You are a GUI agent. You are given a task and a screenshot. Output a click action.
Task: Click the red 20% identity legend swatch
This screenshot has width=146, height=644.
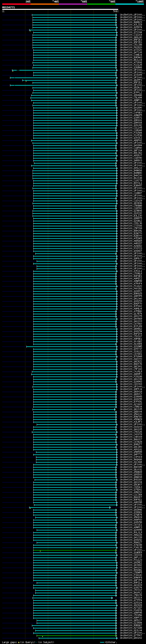(x=16, y=4)
